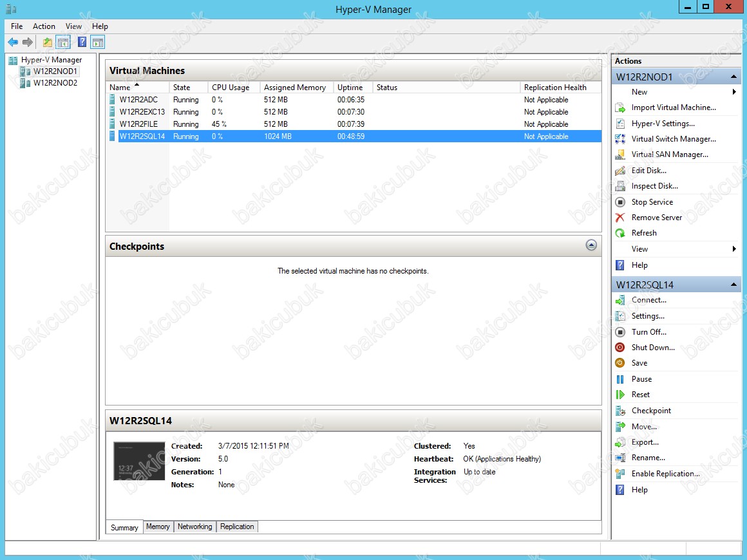The width and height of the screenshot is (747, 560).
Task: Click the Stop Service icon
Action: 619,202
